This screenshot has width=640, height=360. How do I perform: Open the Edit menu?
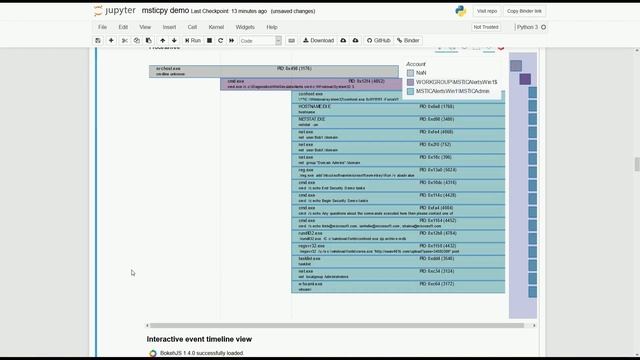coord(123,27)
